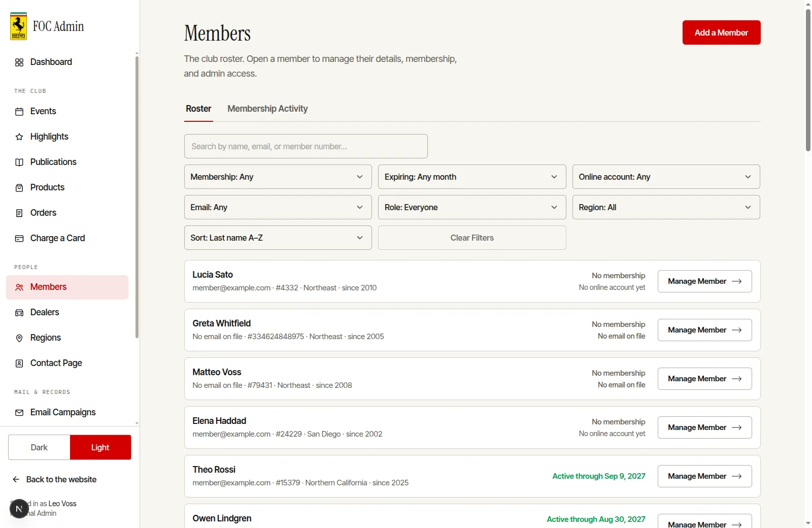The width and height of the screenshot is (812, 528).
Task: Go to Orders in the sidebar
Action: (x=67, y=213)
